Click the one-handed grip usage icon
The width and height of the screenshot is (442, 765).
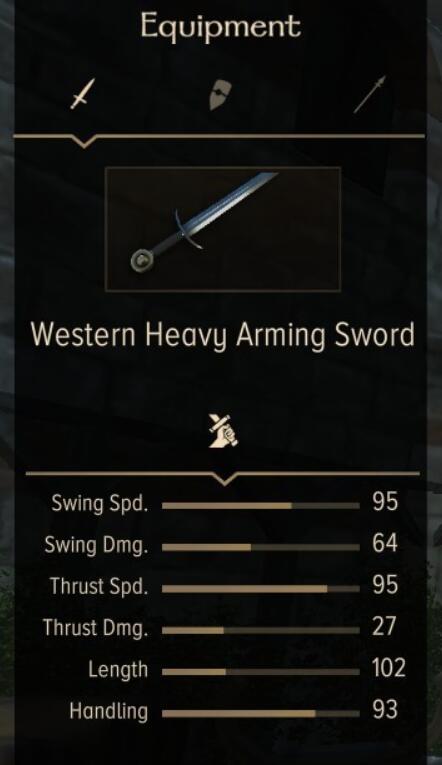pos(223,431)
